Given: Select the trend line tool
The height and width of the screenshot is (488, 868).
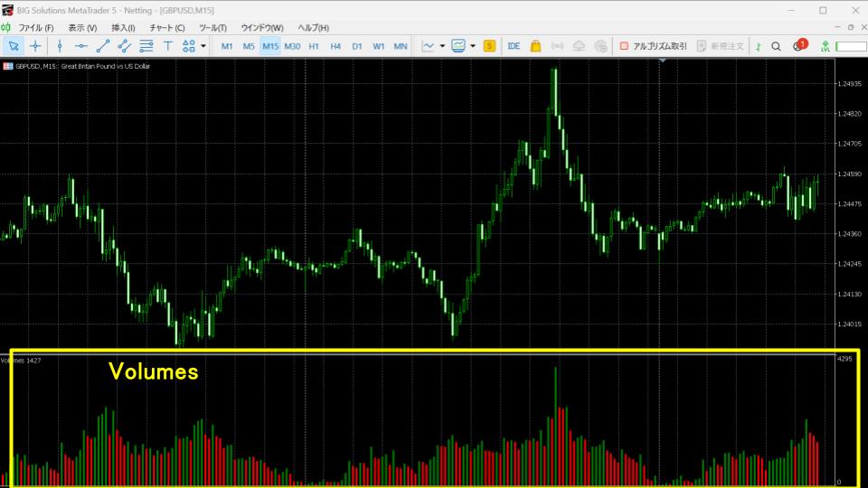Looking at the screenshot, I should [103, 46].
